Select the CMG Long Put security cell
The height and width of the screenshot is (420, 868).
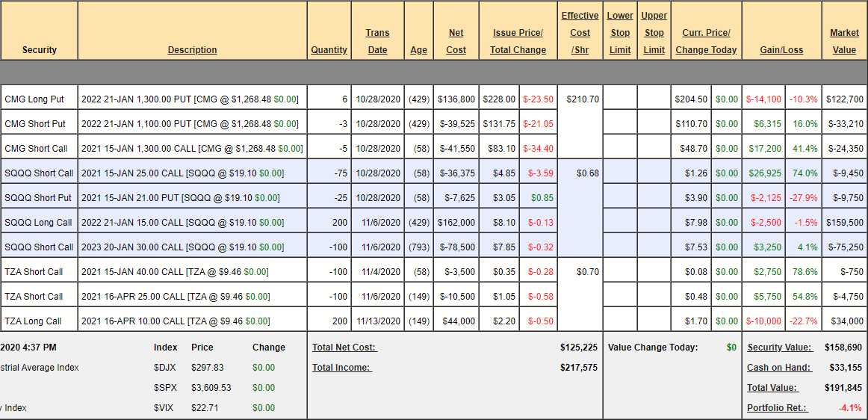(x=34, y=99)
